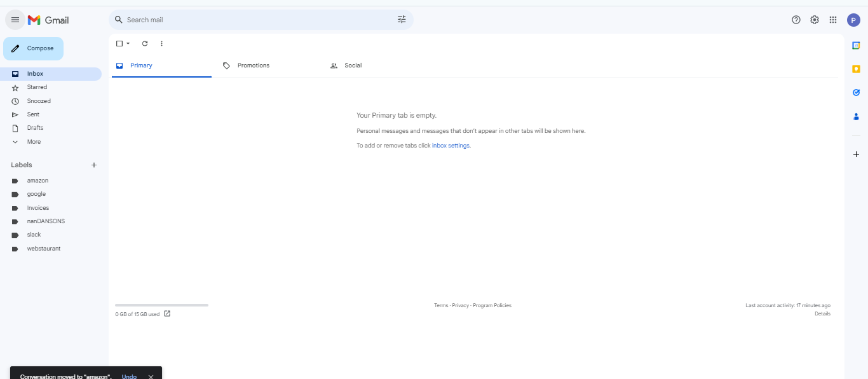Click the Last account activity text

788,305
